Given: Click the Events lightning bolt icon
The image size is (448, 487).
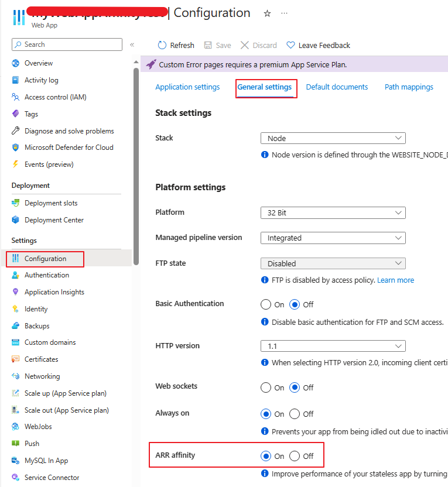Looking at the screenshot, I should click(16, 164).
